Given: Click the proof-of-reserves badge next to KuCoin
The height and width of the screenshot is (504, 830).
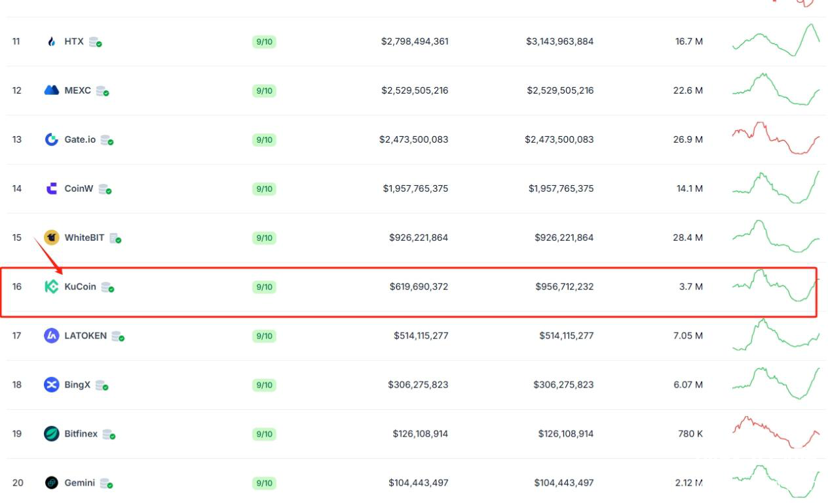Looking at the screenshot, I should click(x=108, y=287).
